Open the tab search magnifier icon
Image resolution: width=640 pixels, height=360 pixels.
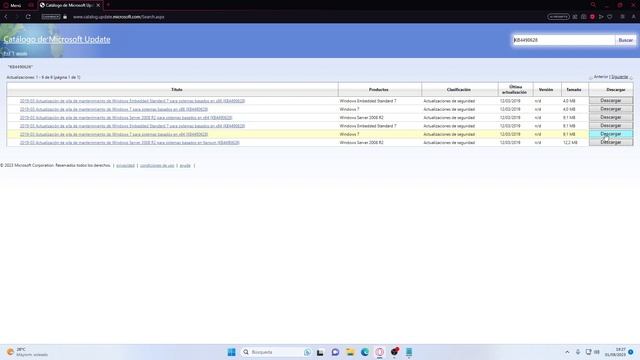(x=593, y=5)
